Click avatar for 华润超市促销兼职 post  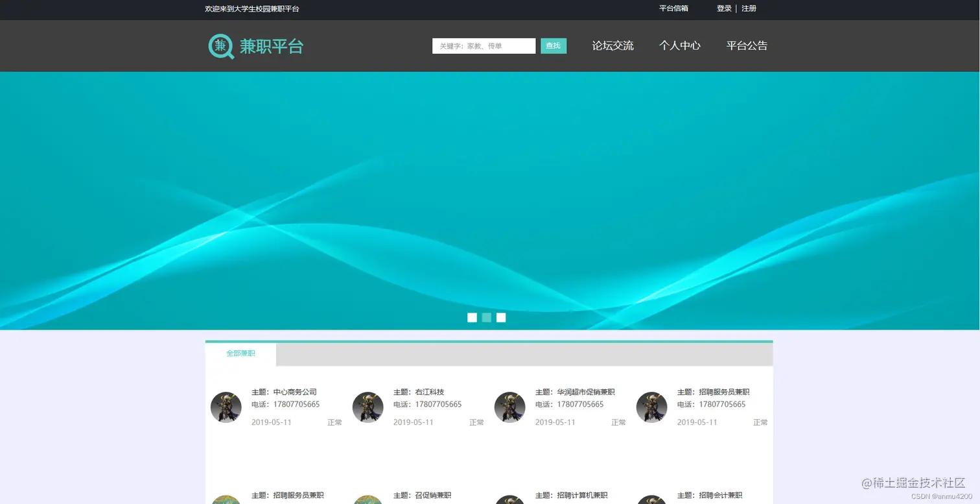509,407
